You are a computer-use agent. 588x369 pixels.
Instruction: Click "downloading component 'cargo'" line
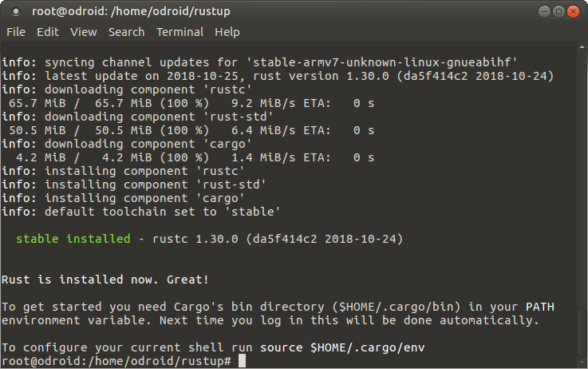click(x=127, y=144)
